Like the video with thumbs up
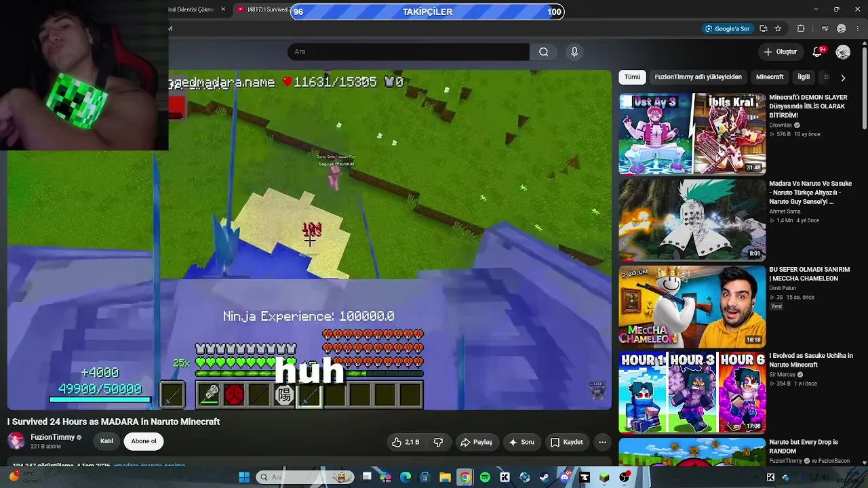The width and height of the screenshot is (868, 488). pos(405,442)
